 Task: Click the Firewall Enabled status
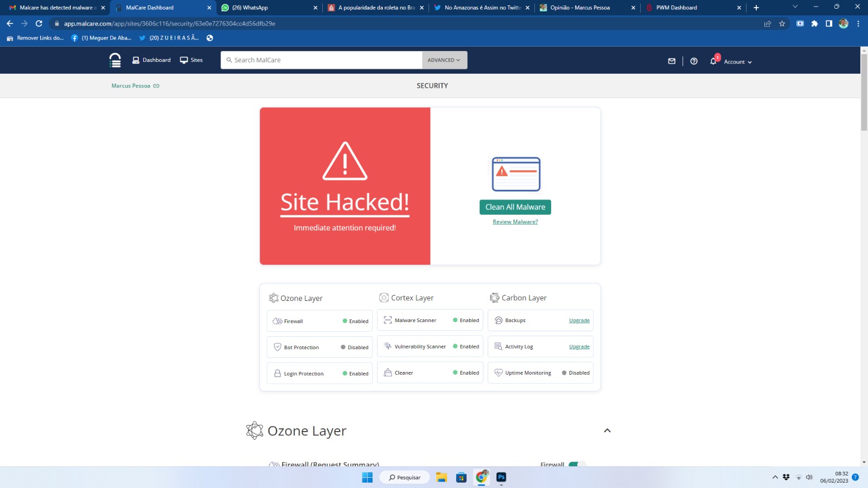tap(355, 321)
